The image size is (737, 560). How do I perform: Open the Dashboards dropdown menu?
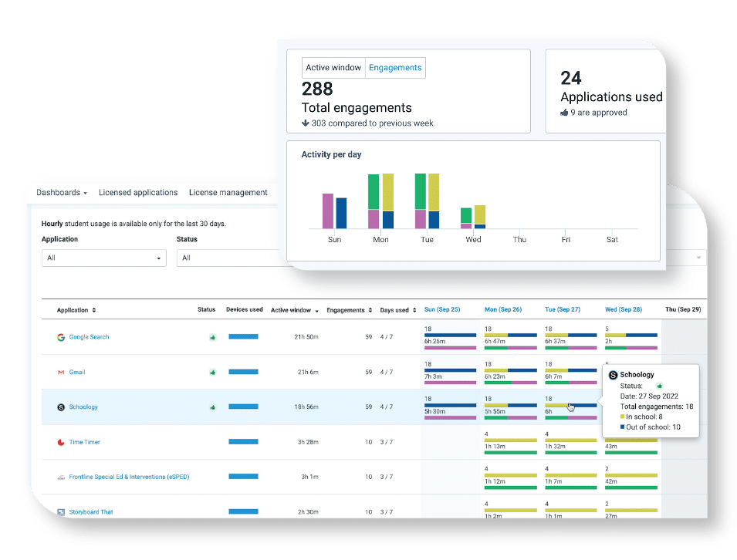tap(62, 193)
